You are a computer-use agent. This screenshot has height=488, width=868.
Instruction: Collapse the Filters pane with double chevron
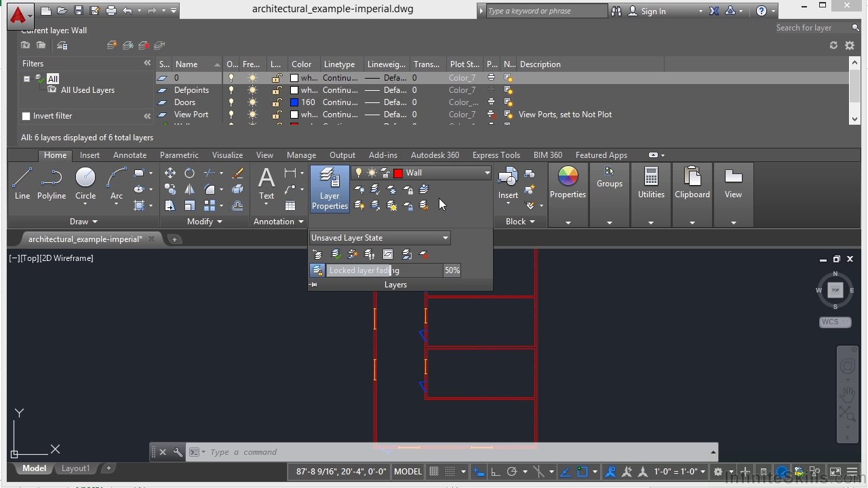(x=147, y=63)
